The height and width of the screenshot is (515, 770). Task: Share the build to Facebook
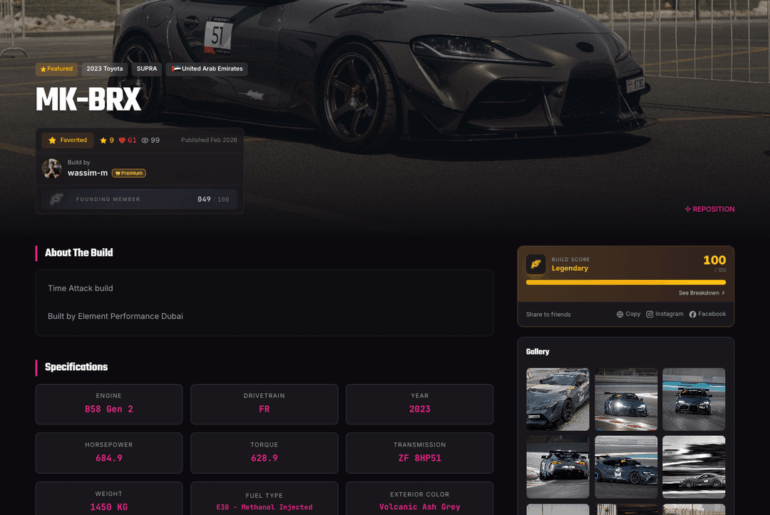[707, 314]
